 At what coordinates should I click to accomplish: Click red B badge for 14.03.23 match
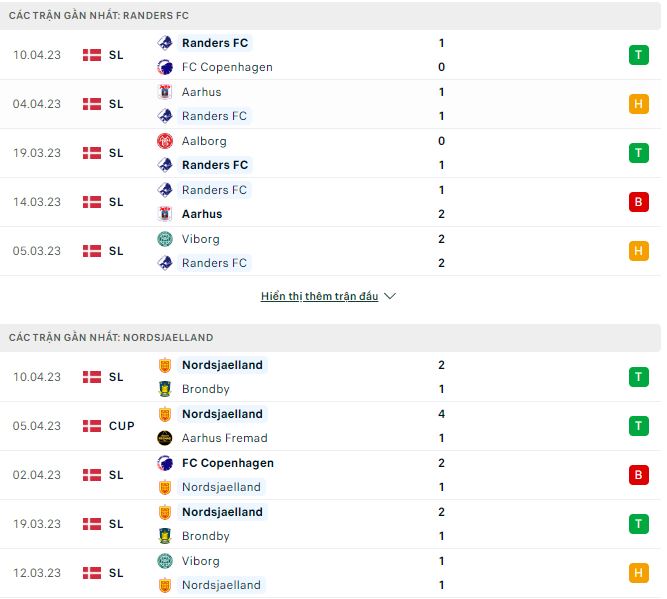pos(638,202)
